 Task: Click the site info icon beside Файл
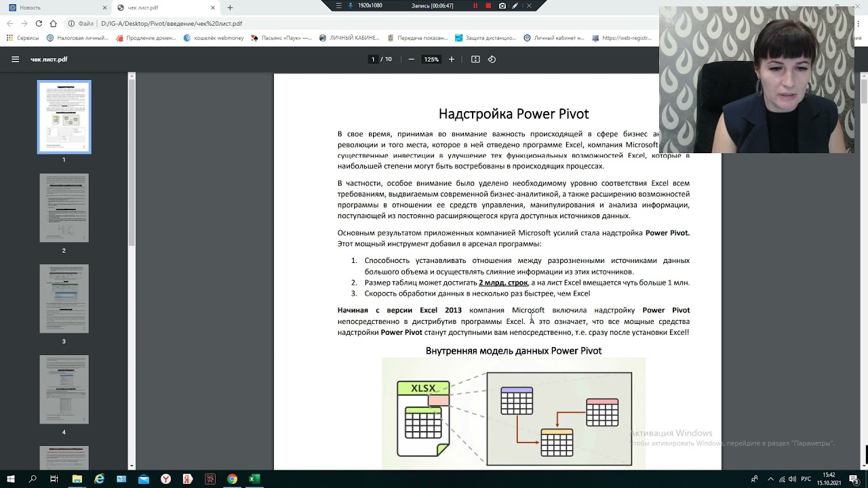click(71, 23)
